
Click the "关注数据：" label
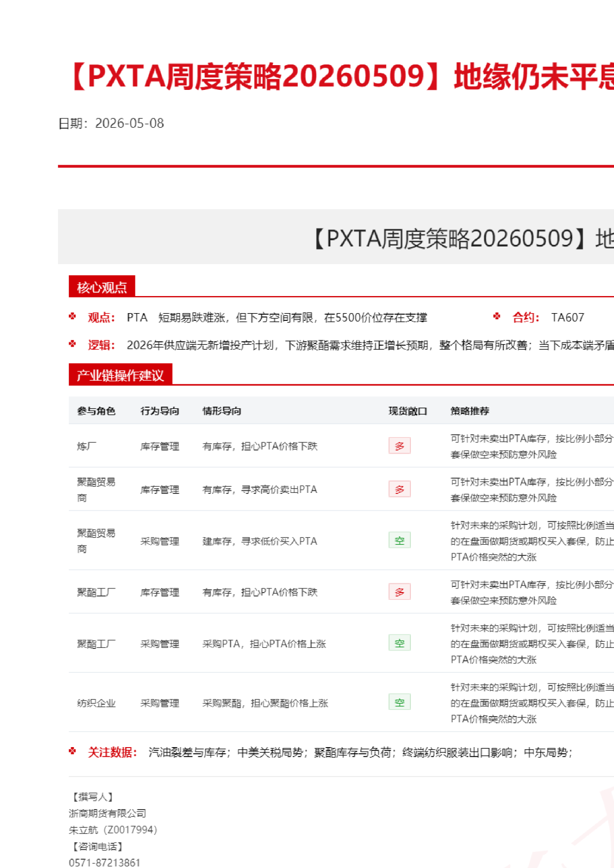pos(113,753)
